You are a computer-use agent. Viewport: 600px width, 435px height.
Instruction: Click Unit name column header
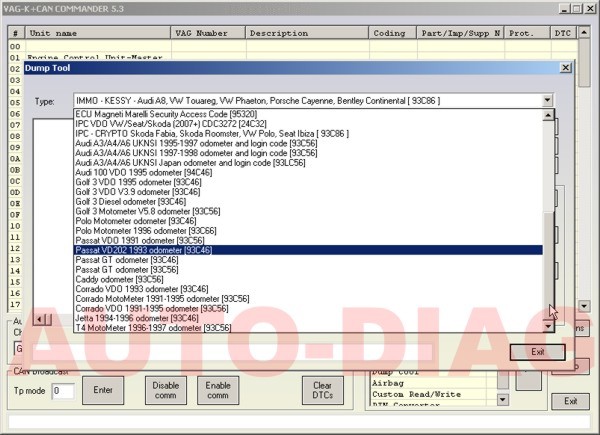tap(98, 33)
